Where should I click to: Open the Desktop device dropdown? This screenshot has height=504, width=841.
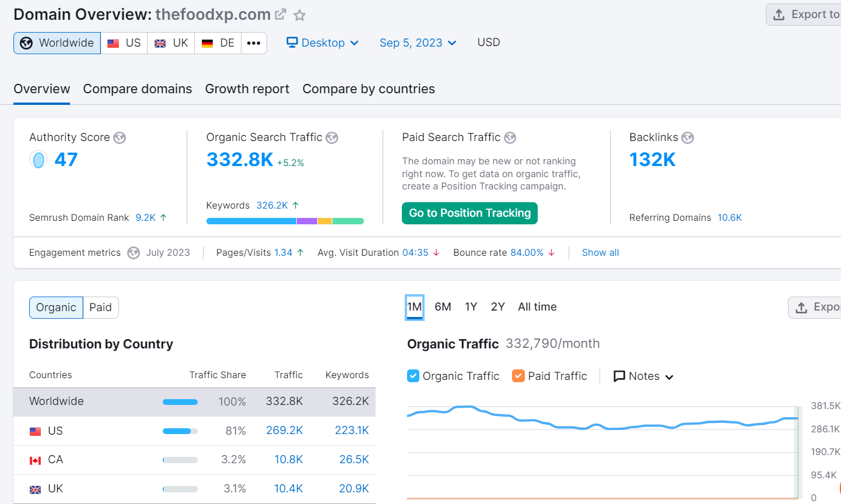[323, 43]
